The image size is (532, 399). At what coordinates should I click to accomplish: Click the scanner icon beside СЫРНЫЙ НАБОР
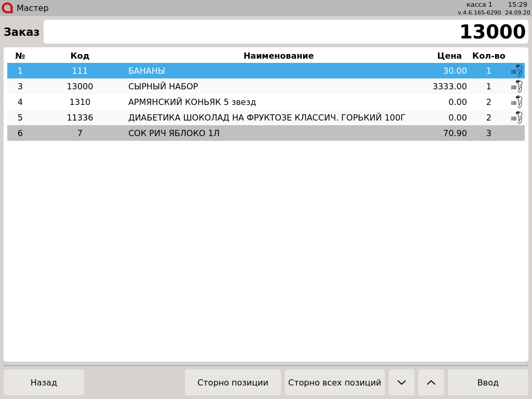coord(517,86)
